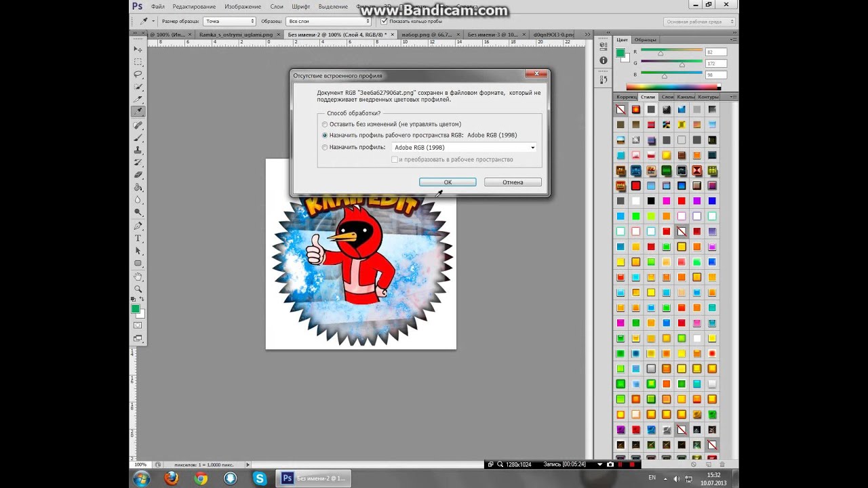Open the Шрифт menu

coord(300,6)
